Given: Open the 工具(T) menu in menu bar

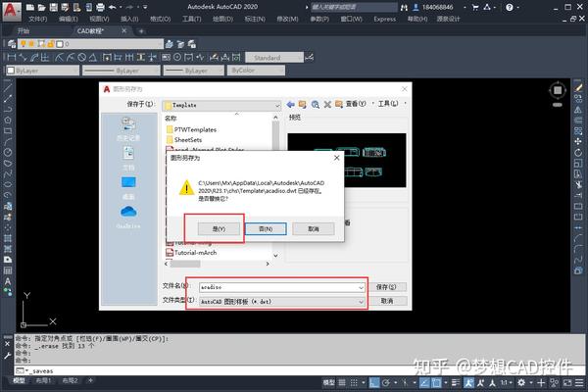Looking at the screenshot, I should (192, 19).
